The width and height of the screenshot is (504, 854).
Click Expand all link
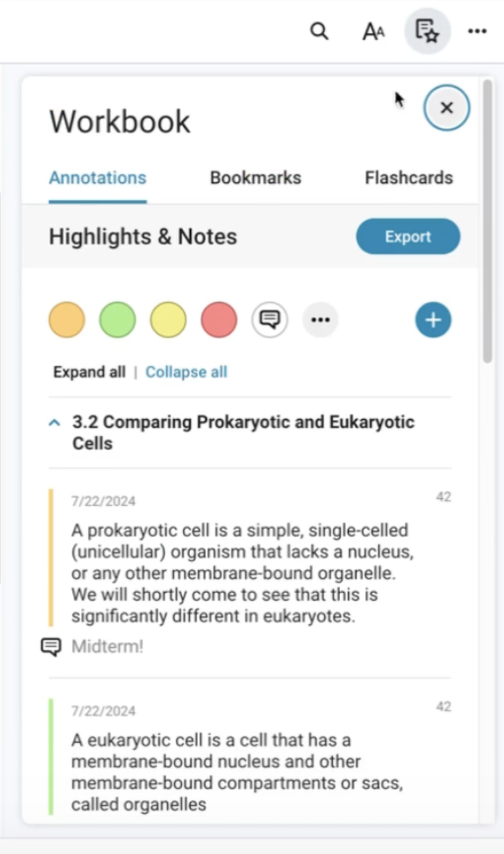coord(89,372)
